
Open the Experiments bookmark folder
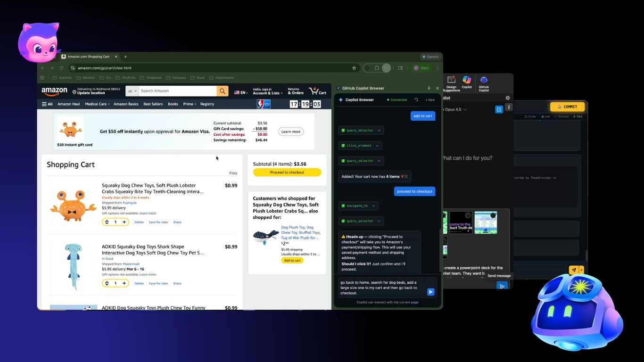[222, 78]
